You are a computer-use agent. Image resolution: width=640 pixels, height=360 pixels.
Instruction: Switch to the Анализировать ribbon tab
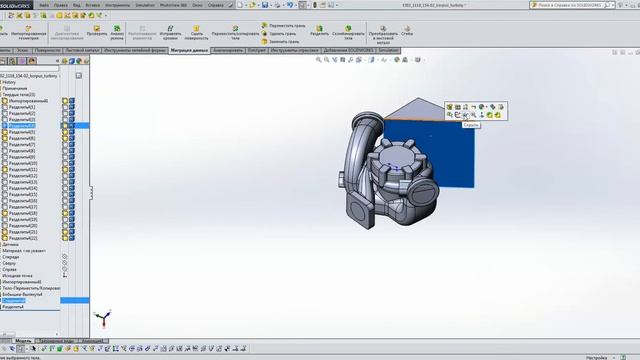(x=229, y=51)
